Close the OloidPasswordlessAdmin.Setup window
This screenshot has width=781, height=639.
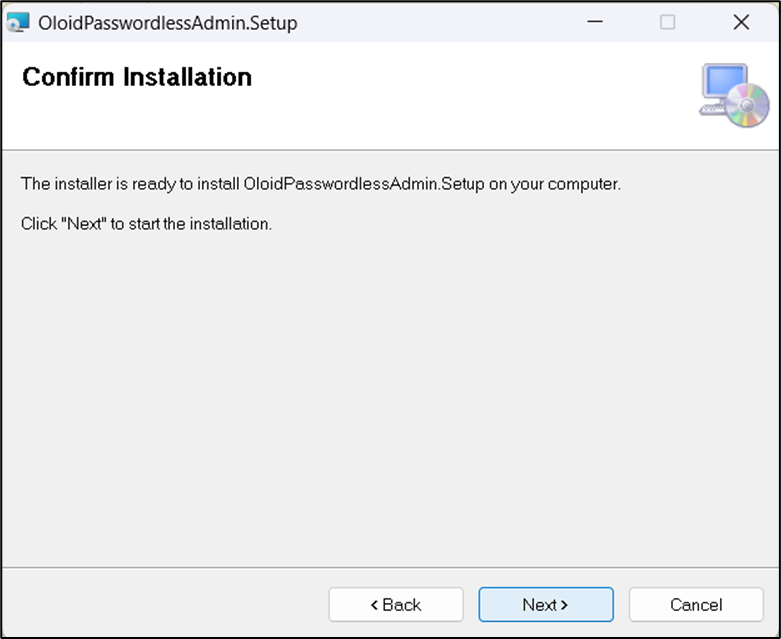pyautogui.click(x=741, y=22)
